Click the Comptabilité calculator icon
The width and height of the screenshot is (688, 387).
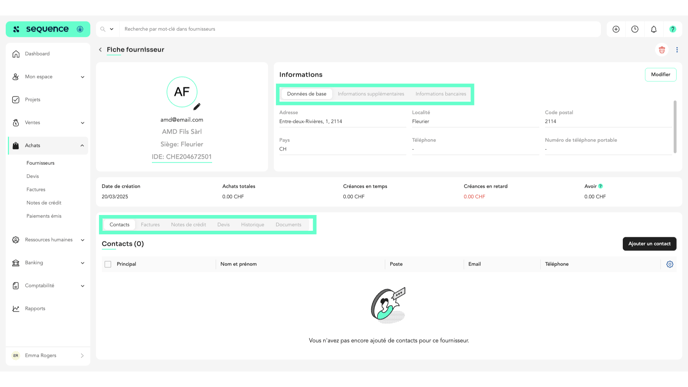(x=16, y=286)
